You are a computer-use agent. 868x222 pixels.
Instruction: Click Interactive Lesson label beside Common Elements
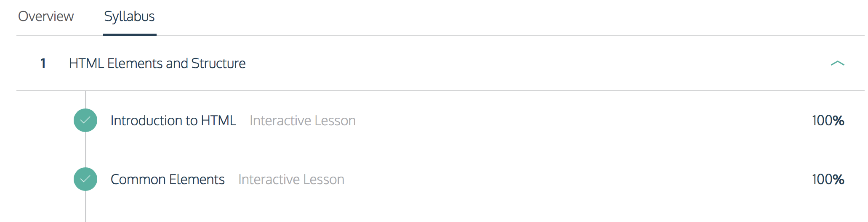pyautogui.click(x=291, y=180)
